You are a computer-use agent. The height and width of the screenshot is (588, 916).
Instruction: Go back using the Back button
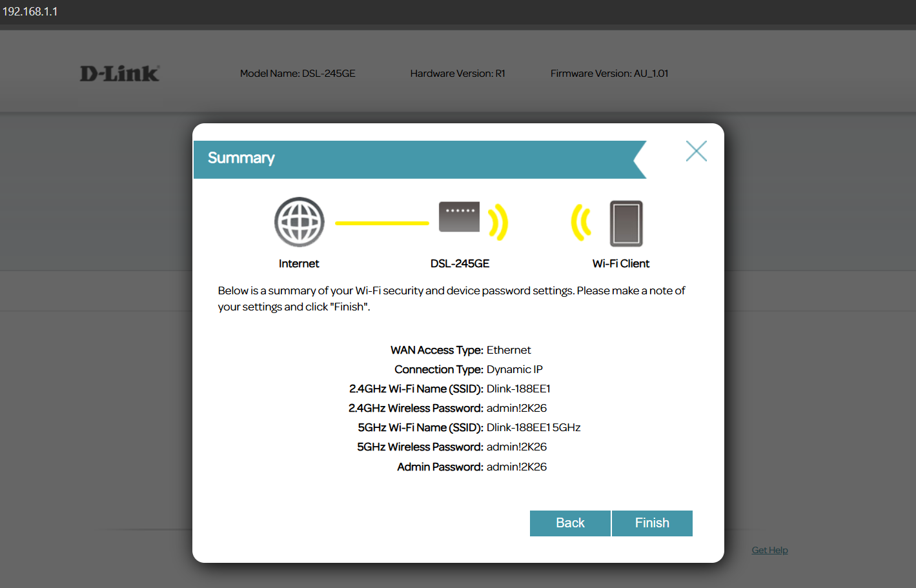tap(570, 523)
